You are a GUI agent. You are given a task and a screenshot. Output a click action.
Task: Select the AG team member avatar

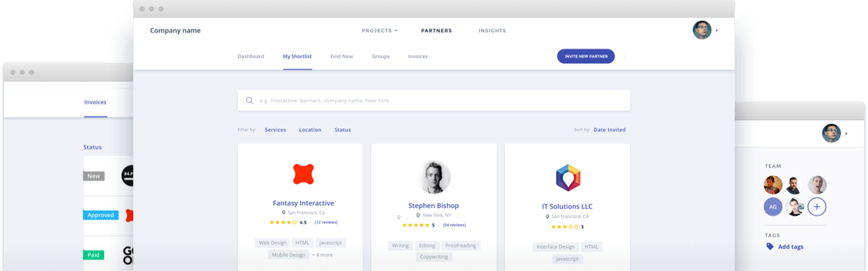[x=773, y=207]
